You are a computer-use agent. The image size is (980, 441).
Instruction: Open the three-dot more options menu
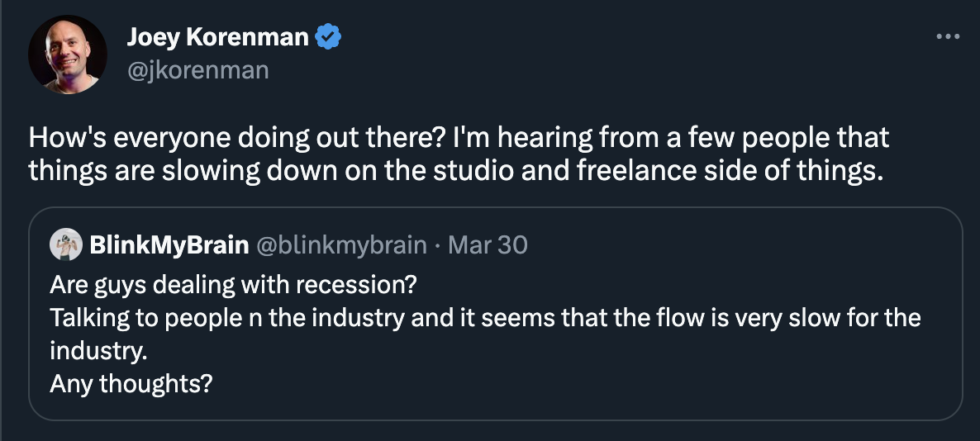[947, 36]
